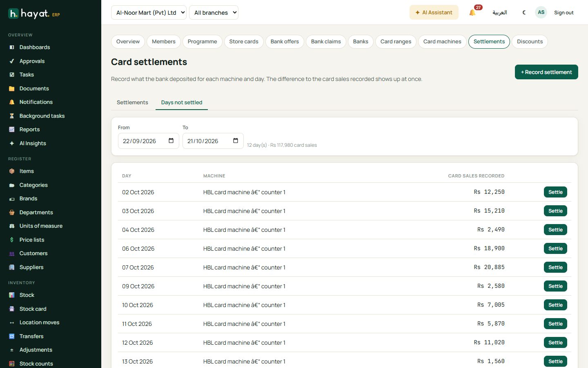Viewport: 588px width, 368px height.
Task: Open the Price lists dollar icon
Action: pyautogui.click(x=12, y=240)
